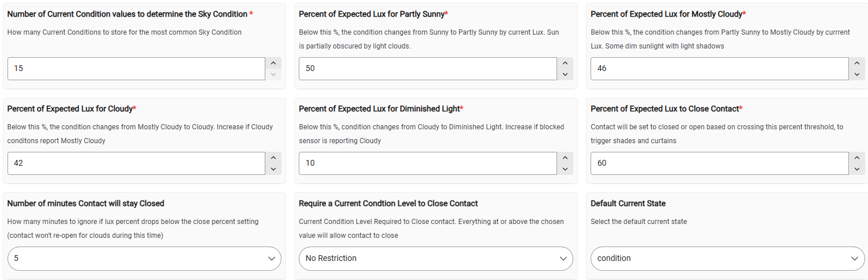Decrease Cloudy lux percent value
This screenshot has width=868, height=280.
(273, 169)
